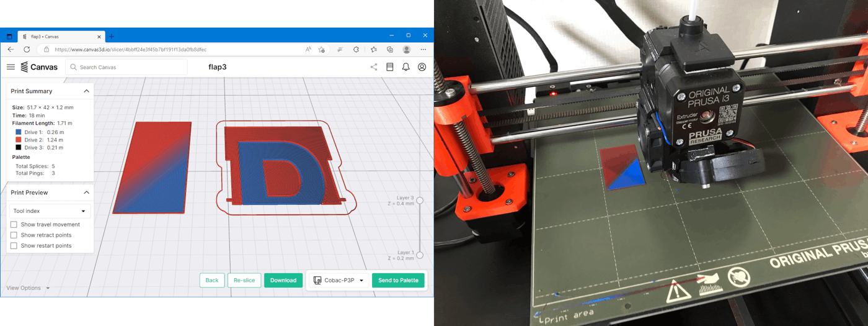868x326 pixels.
Task: Click the Layer 1 slider handle
Action: click(x=420, y=255)
